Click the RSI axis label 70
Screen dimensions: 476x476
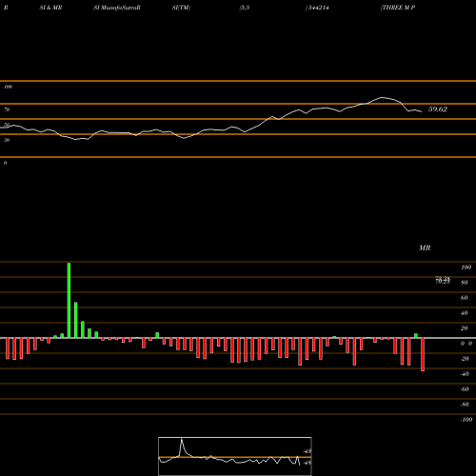(7, 109)
